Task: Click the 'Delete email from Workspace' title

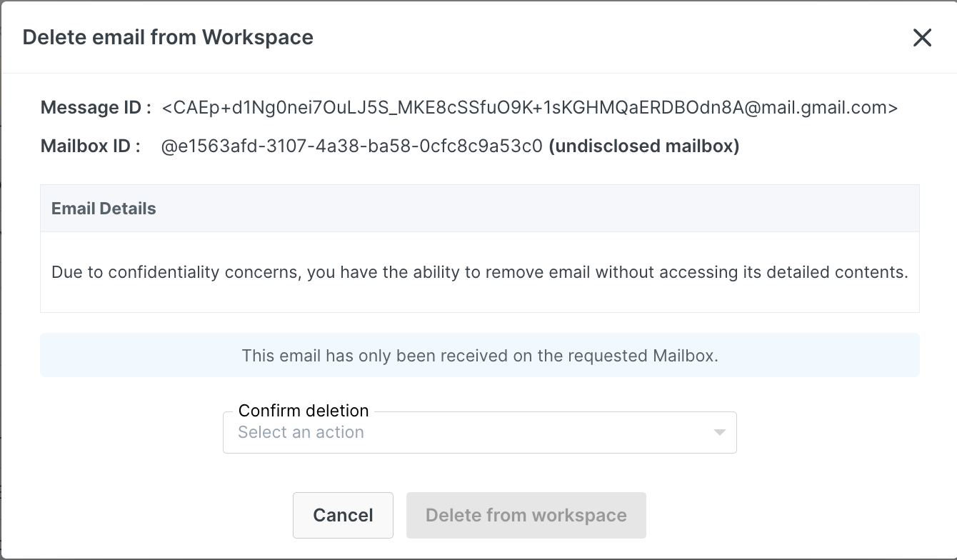Action: coord(168,37)
